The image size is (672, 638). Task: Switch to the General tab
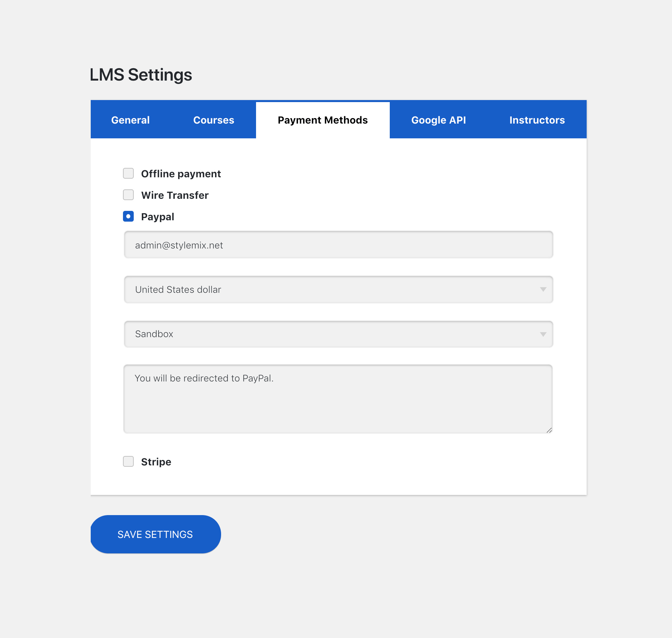point(130,120)
